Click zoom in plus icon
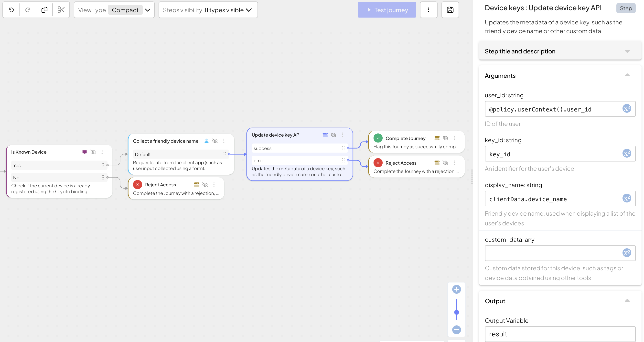644x342 pixels. coord(456,289)
